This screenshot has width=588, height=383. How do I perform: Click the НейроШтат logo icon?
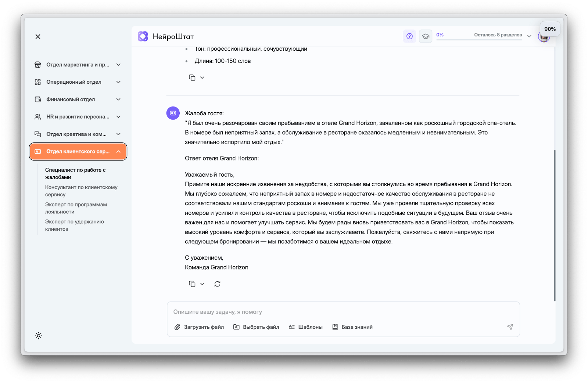143,36
